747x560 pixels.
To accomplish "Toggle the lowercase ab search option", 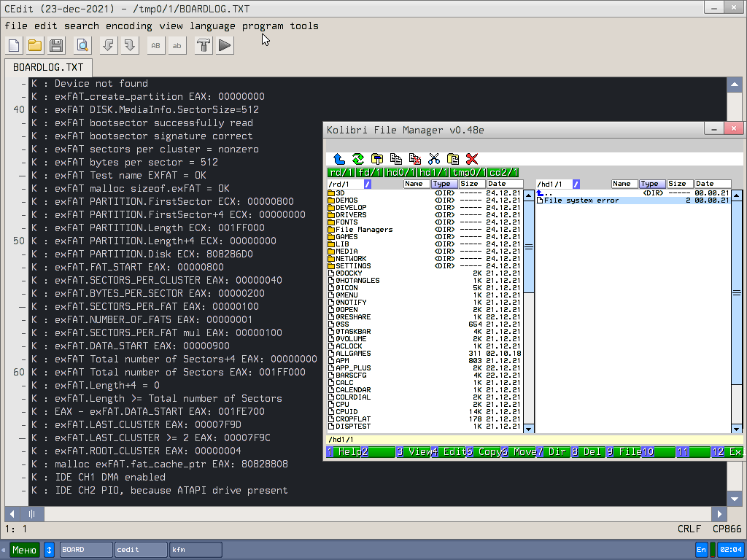I will coord(176,45).
